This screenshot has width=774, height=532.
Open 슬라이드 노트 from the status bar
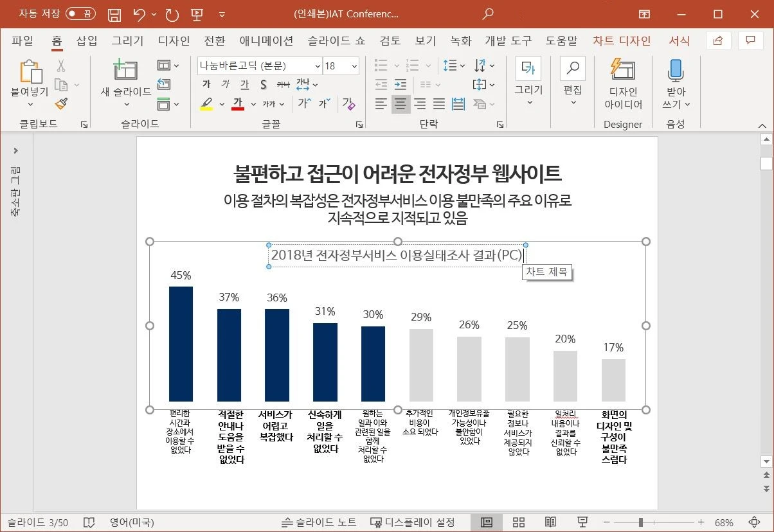[319, 522]
